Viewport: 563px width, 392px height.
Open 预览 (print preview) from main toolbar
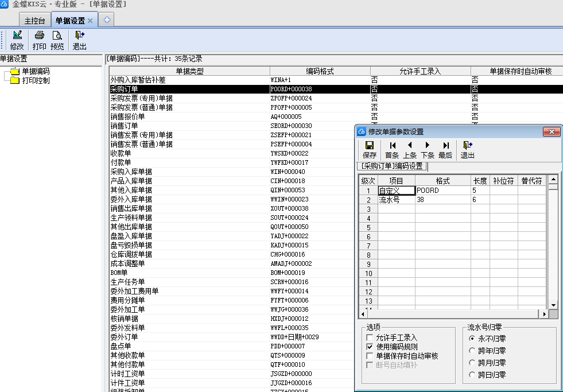tap(57, 35)
